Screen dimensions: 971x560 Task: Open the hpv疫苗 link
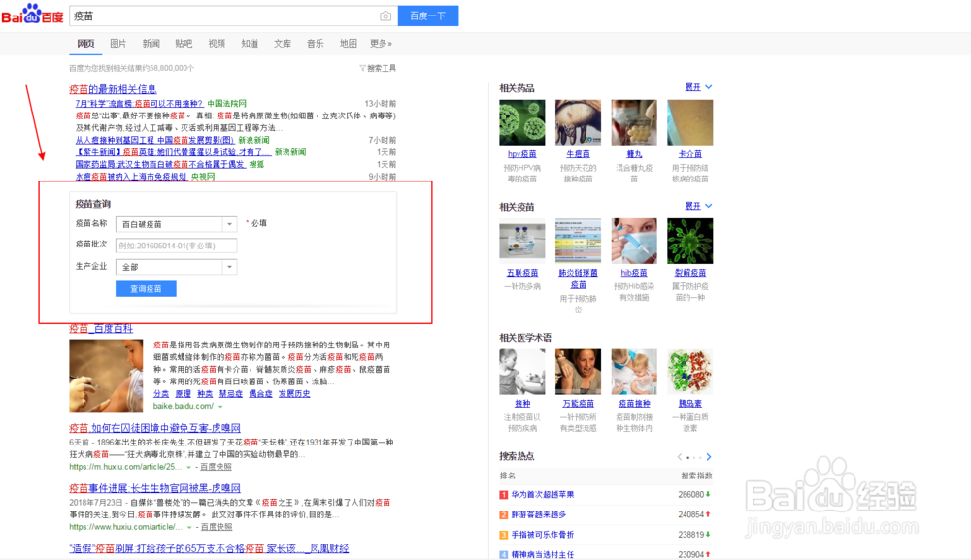pos(522,154)
